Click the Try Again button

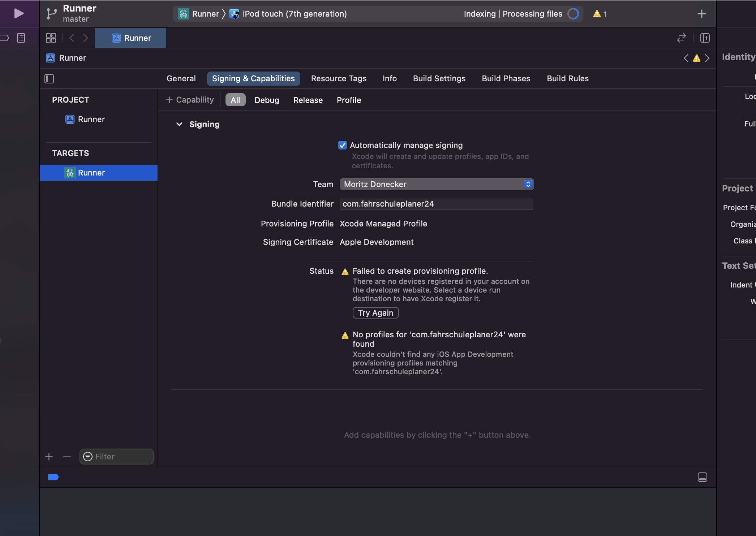[x=375, y=313]
